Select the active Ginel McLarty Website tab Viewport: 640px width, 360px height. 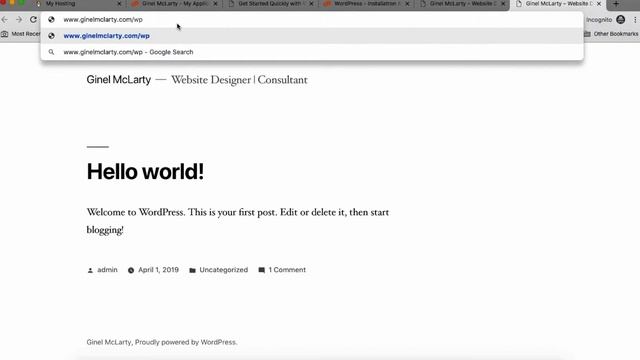click(557, 4)
